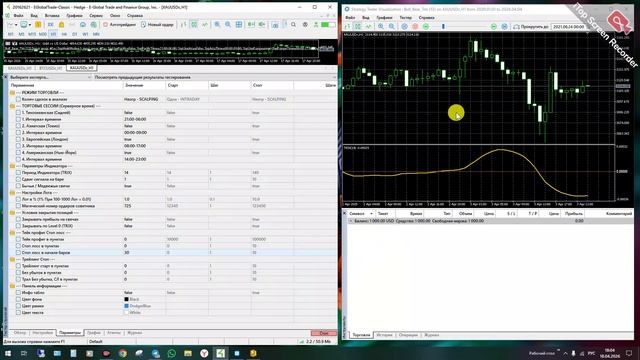Screen dimensions: 640x360
Task: Sort by the Прибыль column header
Action: point(574,213)
